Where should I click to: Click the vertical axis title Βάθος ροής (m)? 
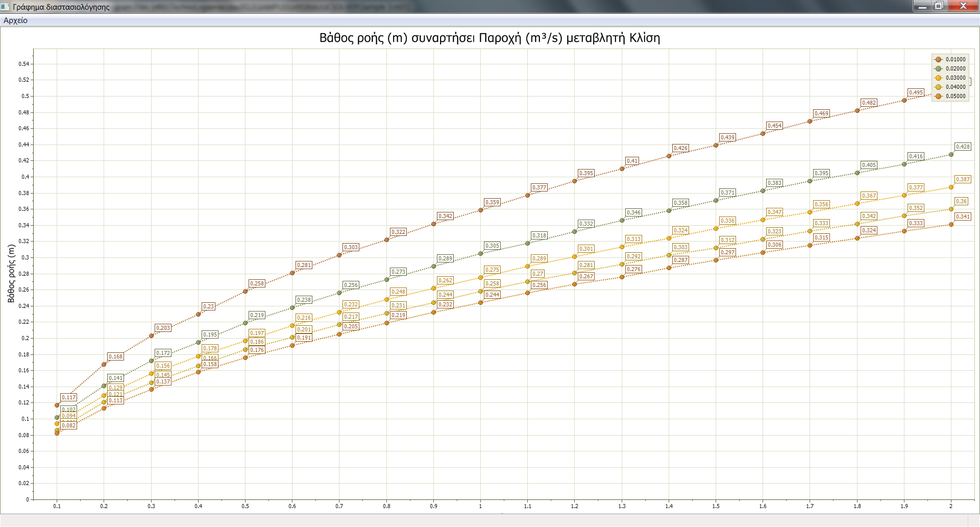tap(11, 273)
